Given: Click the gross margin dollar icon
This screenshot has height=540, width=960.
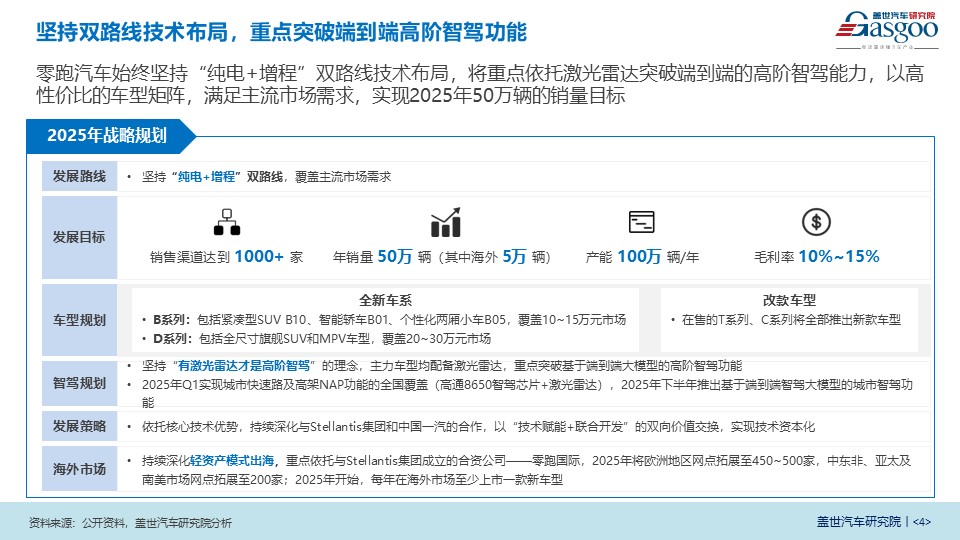Looking at the screenshot, I should point(816,222).
